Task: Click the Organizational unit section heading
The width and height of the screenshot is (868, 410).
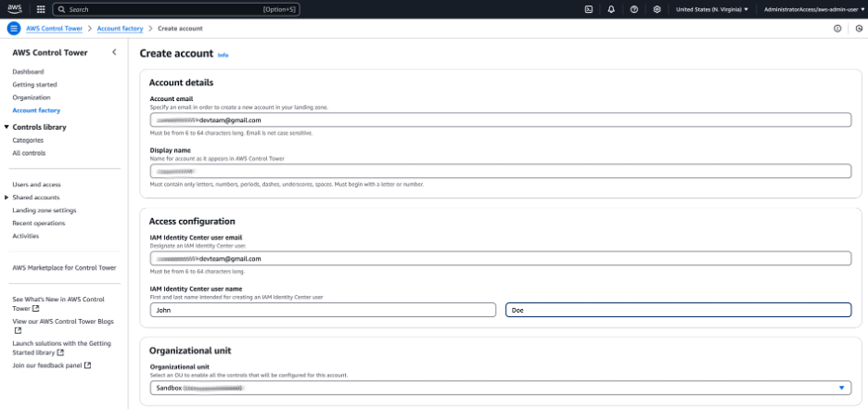Action: pos(190,350)
